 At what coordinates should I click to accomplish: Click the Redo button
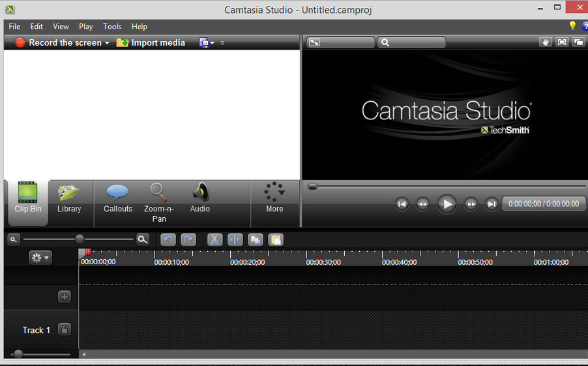click(188, 239)
